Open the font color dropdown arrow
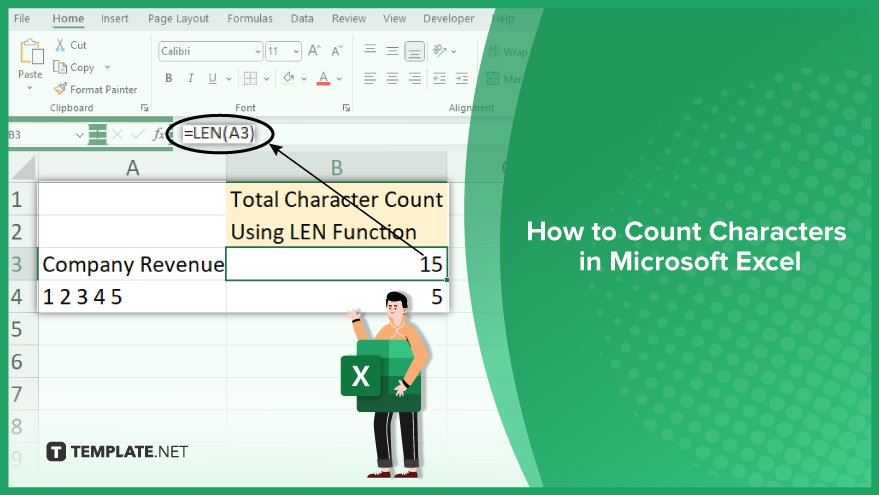This screenshot has height=495, width=879. tap(339, 79)
